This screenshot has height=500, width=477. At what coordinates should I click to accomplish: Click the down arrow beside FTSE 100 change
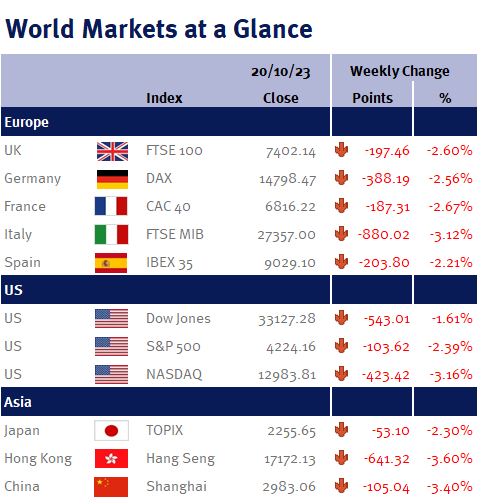tap(341, 150)
